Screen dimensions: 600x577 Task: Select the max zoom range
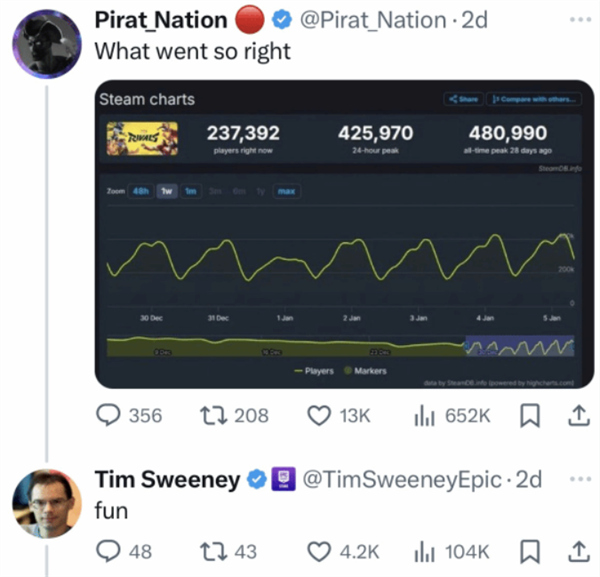click(285, 190)
